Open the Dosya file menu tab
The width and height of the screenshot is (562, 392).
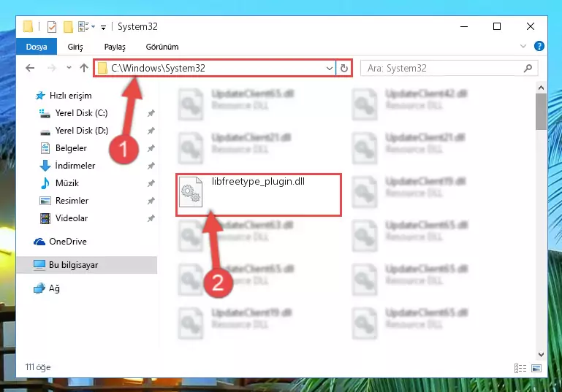tap(37, 47)
